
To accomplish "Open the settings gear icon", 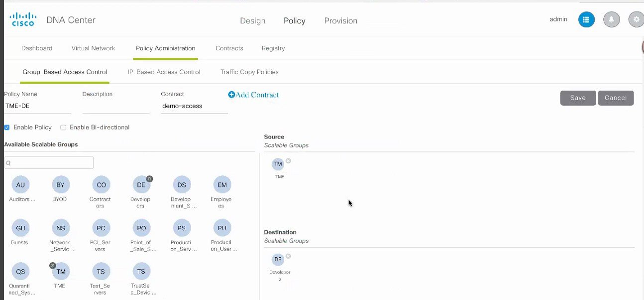I will (x=636, y=19).
